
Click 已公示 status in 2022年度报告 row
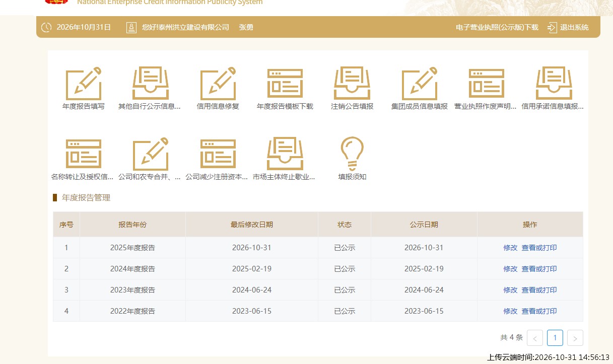coord(345,311)
